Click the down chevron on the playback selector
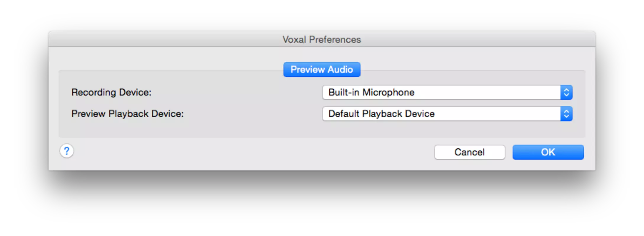Image resolution: width=644 pixels, height=236 pixels. pyautogui.click(x=566, y=117)
